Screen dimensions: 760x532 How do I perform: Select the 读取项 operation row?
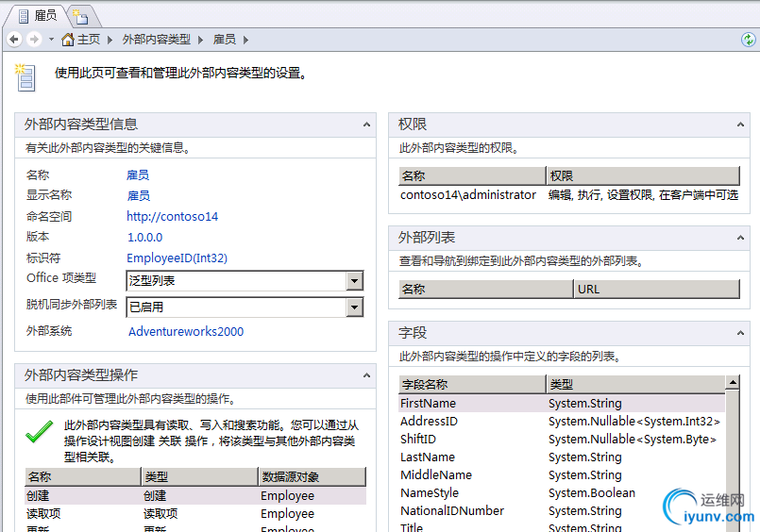[x=195, y=513]
